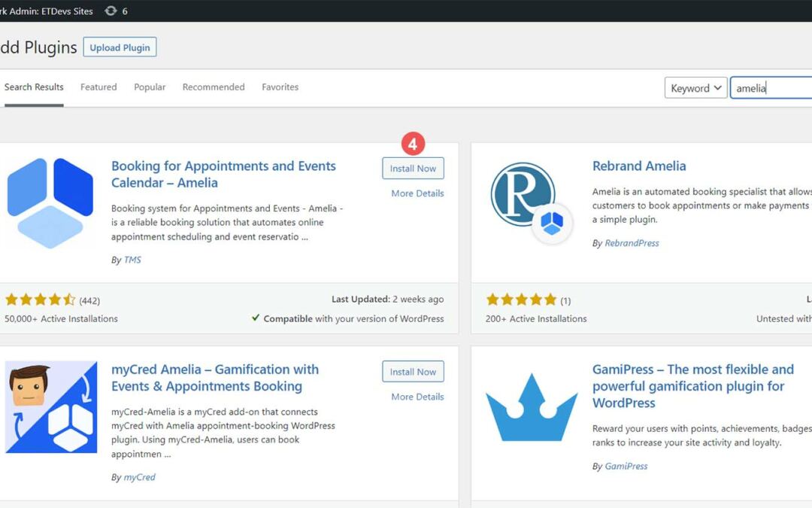
Task: Switch to the Popular plugins tab
Action: (x=150, y=87)
